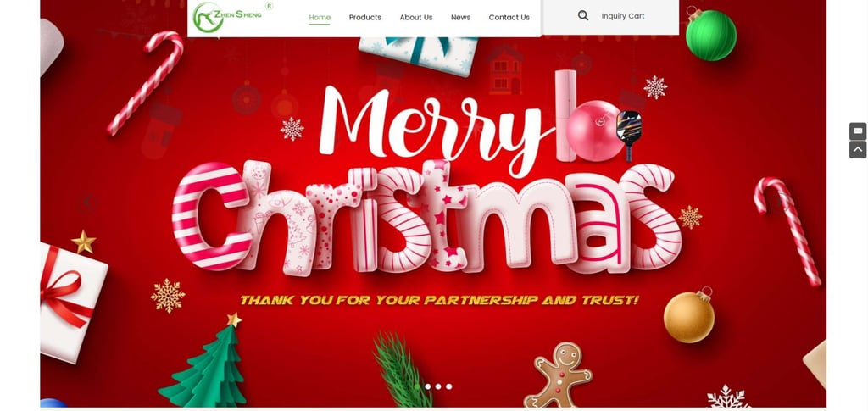Select the second carousel dot
Screen dimensions: 868x411
coord(427,386)
